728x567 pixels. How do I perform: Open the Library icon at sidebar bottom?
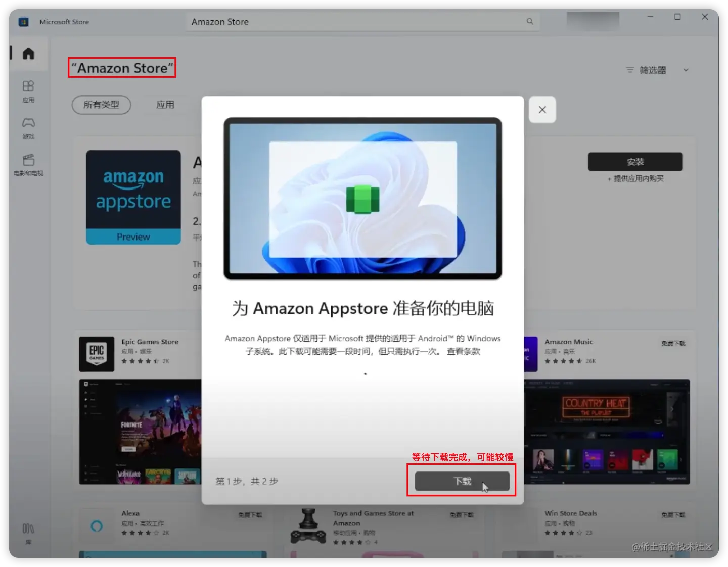pos(28,533)
